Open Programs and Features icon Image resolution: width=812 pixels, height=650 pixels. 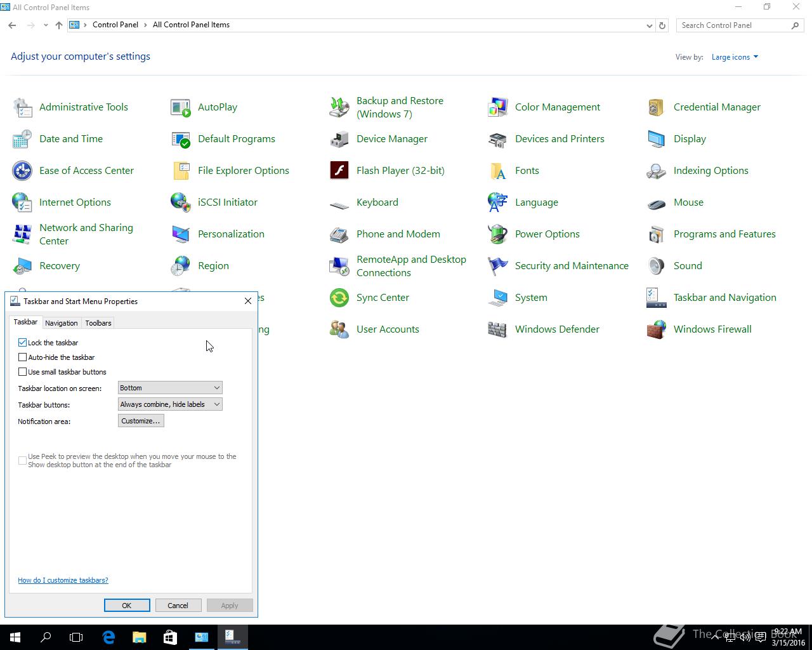(657, 234)
